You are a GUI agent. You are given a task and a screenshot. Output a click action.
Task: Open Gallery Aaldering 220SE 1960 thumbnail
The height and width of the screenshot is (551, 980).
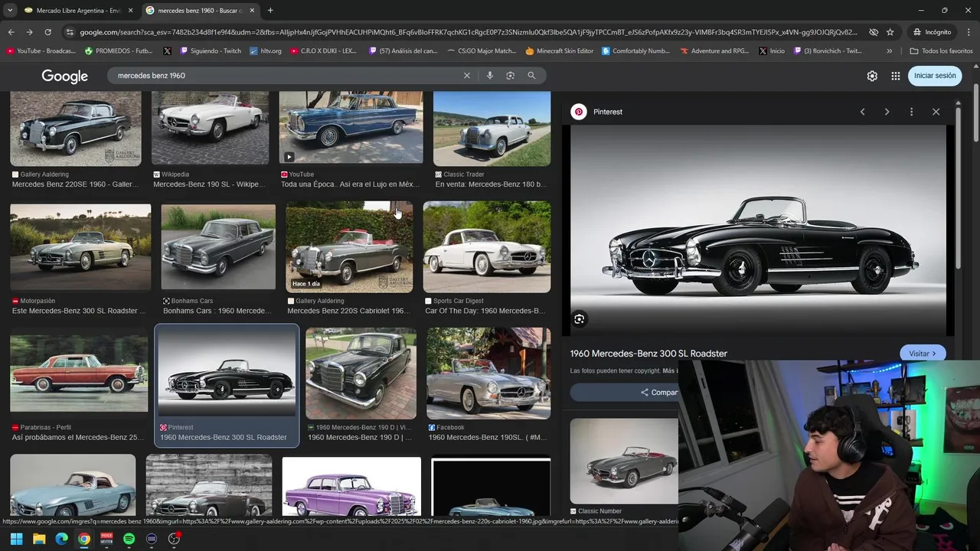click(x=76, y=129)
